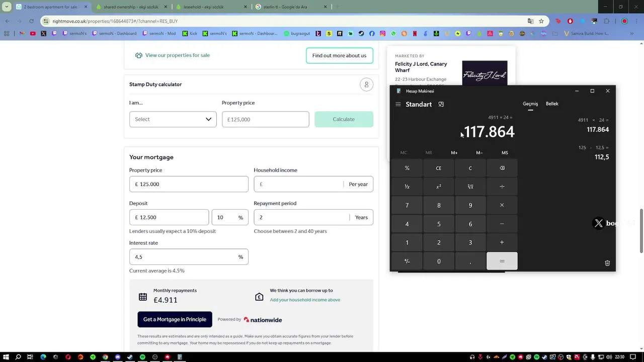Image resolution: width=644 pixels, height=362 pixels.
Task: Click the square root key
Action: (x=470, y=187)
